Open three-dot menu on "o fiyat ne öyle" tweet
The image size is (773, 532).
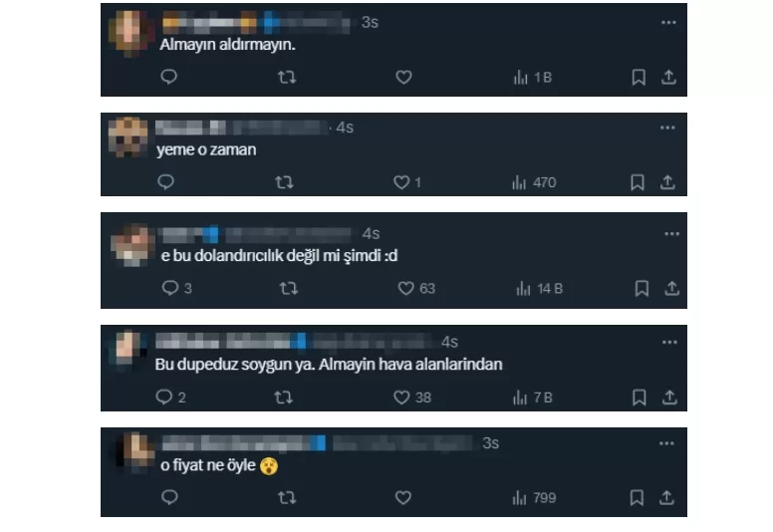[x=666, y=443]
